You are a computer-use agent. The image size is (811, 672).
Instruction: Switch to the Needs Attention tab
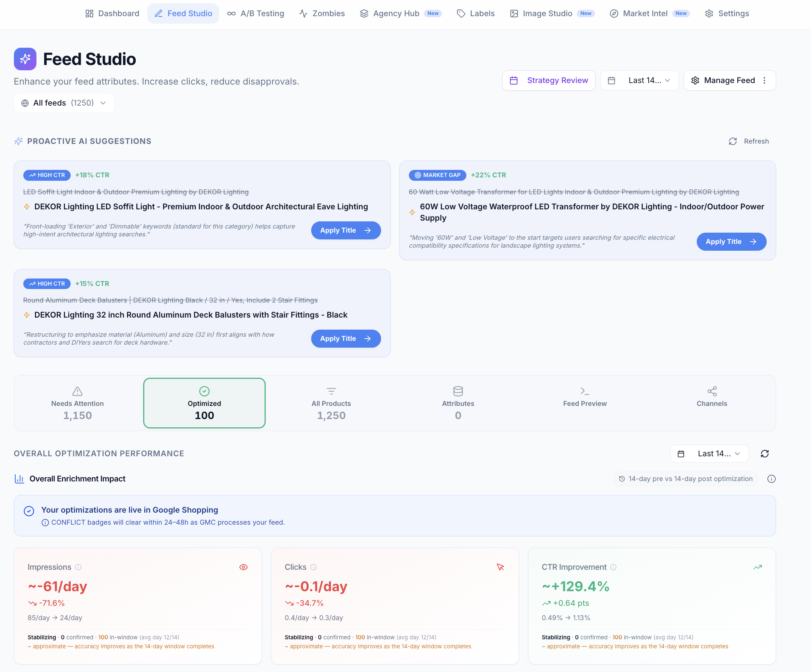[x=78, y=403]
